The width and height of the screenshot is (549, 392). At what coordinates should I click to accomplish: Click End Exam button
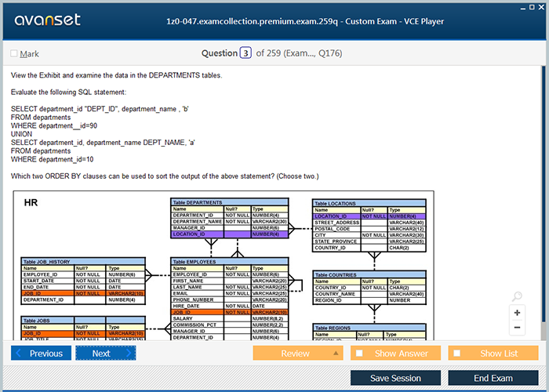(x=493, y=378)
